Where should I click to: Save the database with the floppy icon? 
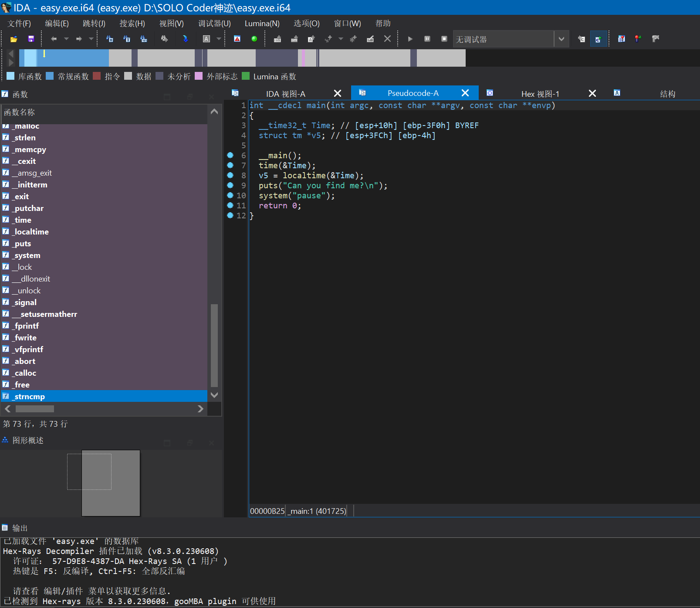(x=30, y=39)
